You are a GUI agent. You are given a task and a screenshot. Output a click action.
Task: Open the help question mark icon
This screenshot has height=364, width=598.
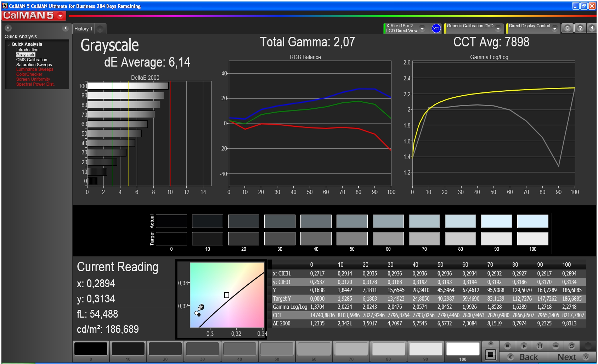(x=580, y=28)
